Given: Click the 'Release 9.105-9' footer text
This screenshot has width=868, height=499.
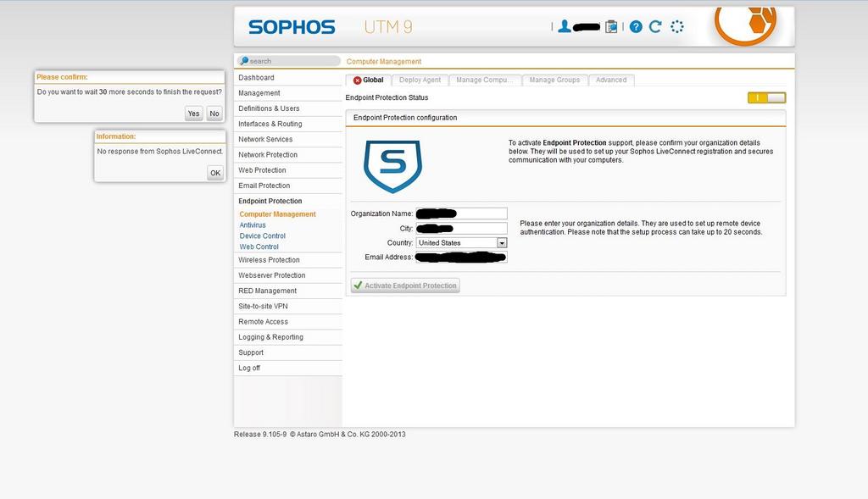Looking at the screenshot, I should (260, 435).
